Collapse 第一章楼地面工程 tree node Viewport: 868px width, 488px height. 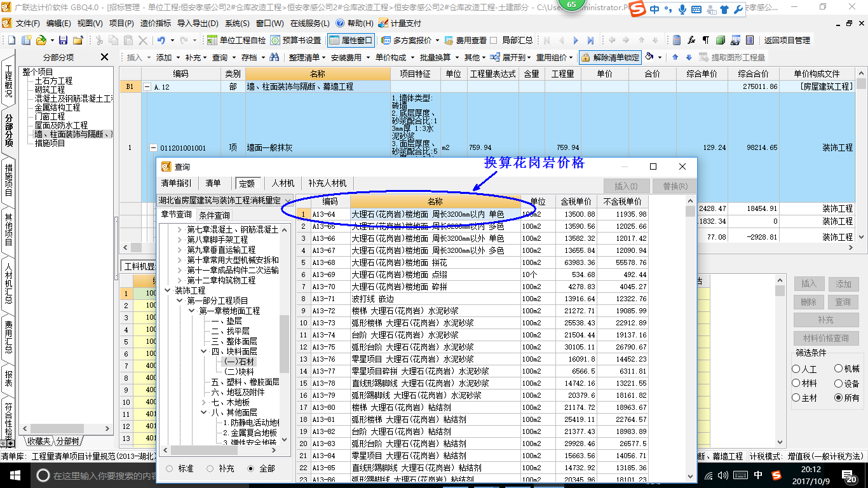click(192, 311)
